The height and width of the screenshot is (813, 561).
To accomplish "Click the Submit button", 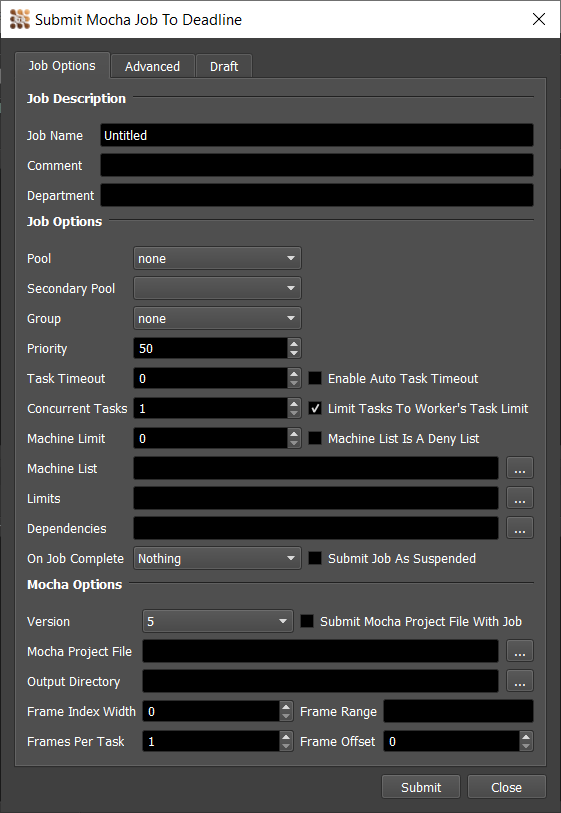I will pyautogui.click(x=421, y=787).
